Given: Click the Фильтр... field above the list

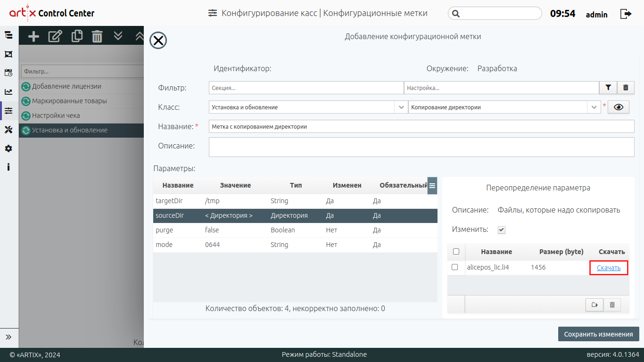Looking at the screenshot, I should (x=83, y=72).
